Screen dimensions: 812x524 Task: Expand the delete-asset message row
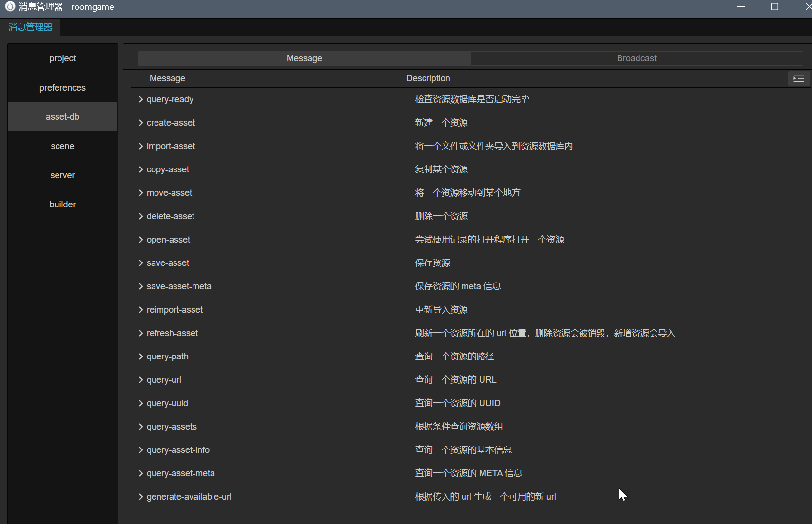tap(141, 216)
